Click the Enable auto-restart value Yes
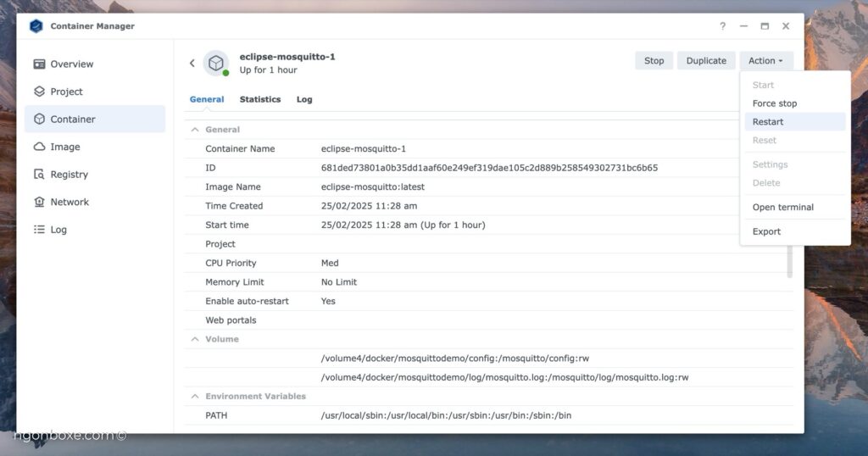Screen dimensions: 868x456 328,301
